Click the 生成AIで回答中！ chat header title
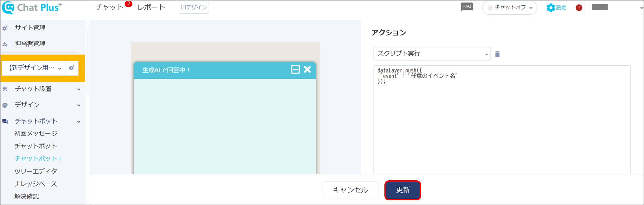The height and width of the screenshot is (205, 644). tap(166, 70)
